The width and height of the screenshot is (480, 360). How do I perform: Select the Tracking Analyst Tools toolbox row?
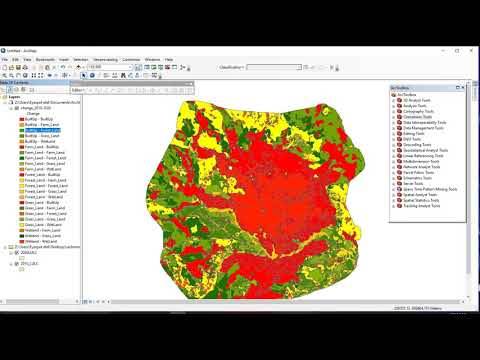tap(421, 206)
